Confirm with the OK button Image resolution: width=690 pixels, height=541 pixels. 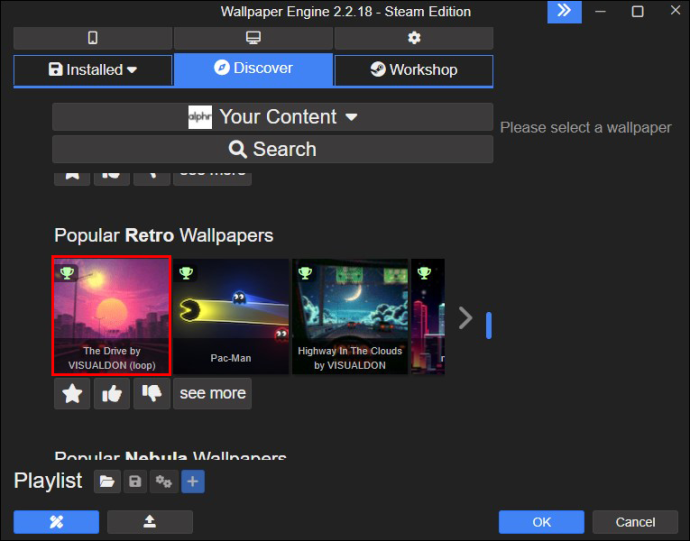541,522
